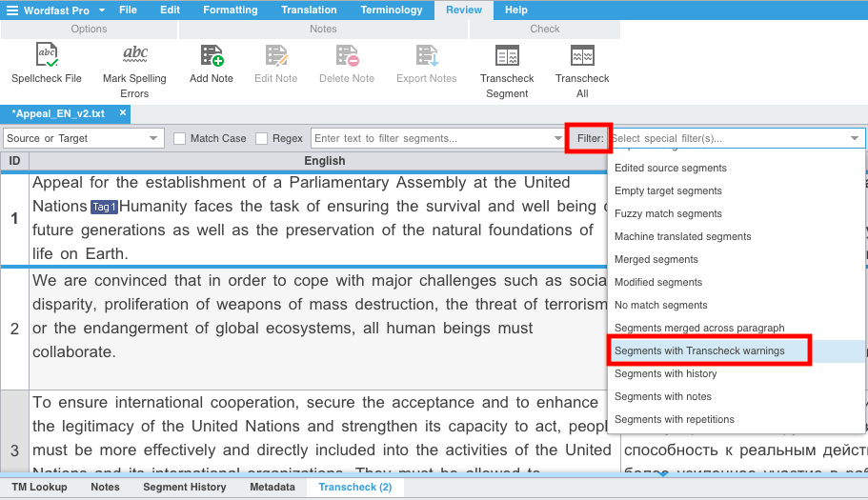Toggle the Regex checkbox
The image size is (868, 500).
point(262,138)
